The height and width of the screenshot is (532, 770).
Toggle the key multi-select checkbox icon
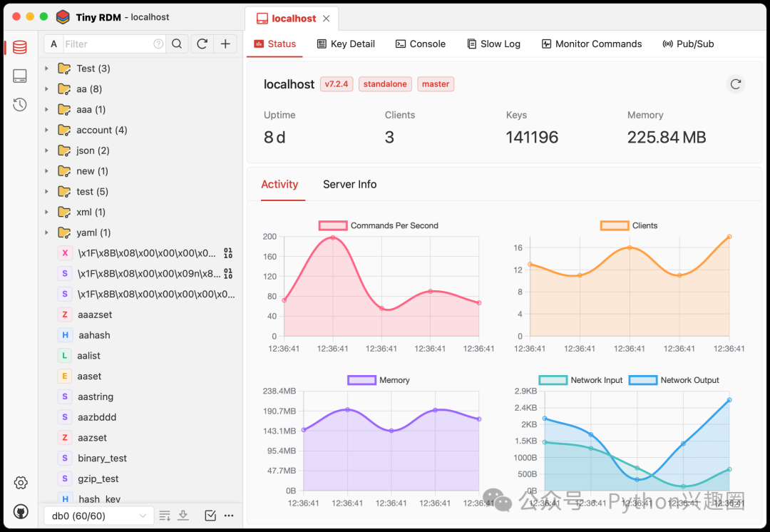(x=210, y=516)
